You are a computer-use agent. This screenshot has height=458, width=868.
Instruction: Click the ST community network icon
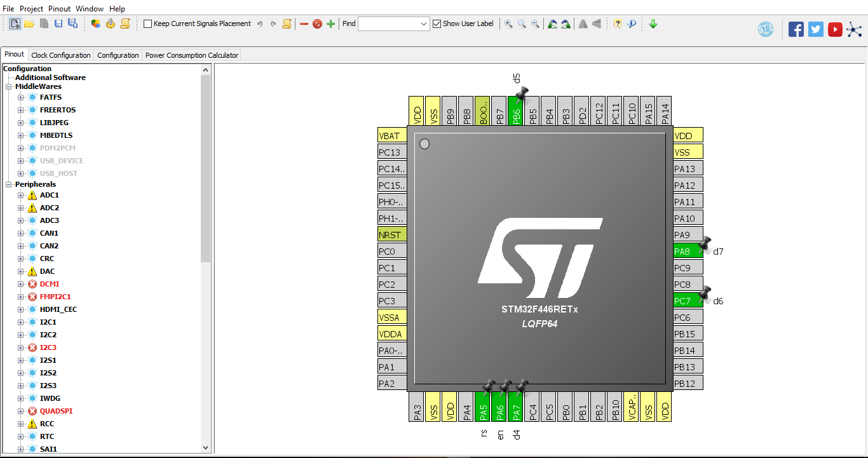click(x=855, y=29)
